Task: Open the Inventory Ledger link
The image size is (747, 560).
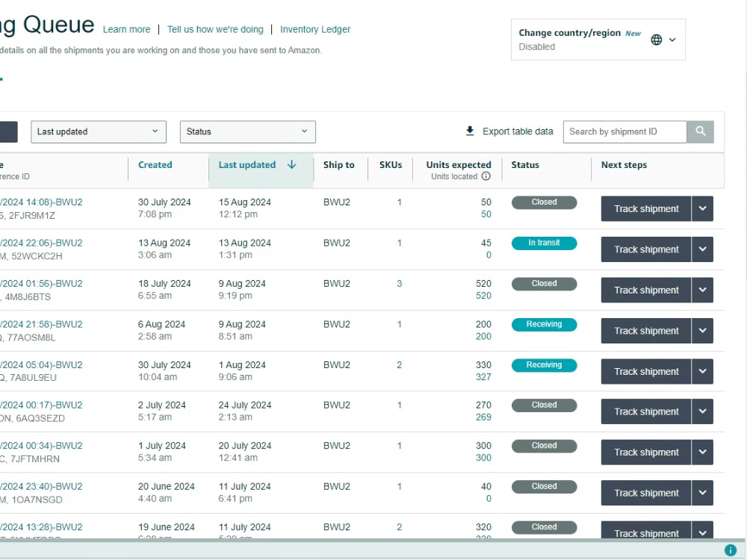Action: tap(315, 30)
